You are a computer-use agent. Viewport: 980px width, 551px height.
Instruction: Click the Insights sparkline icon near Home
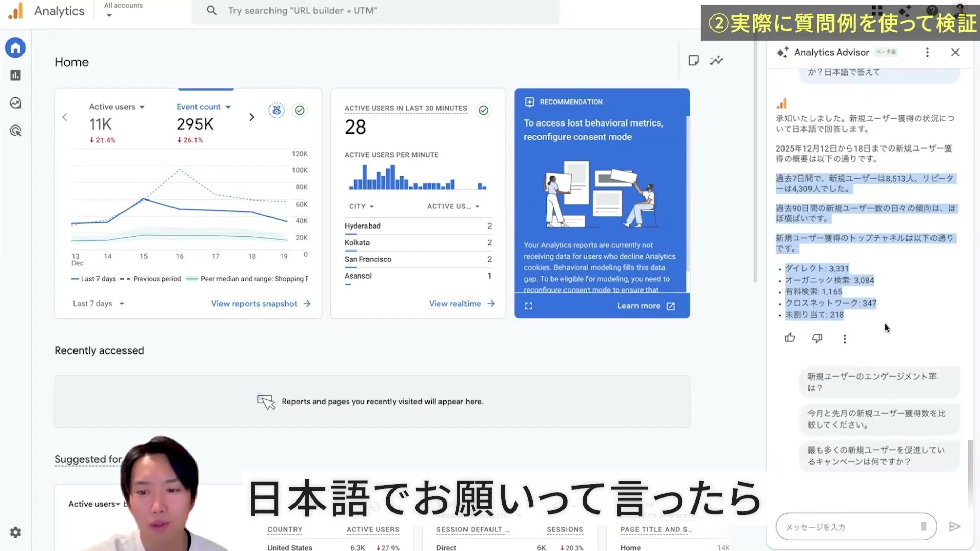(717, 60)
